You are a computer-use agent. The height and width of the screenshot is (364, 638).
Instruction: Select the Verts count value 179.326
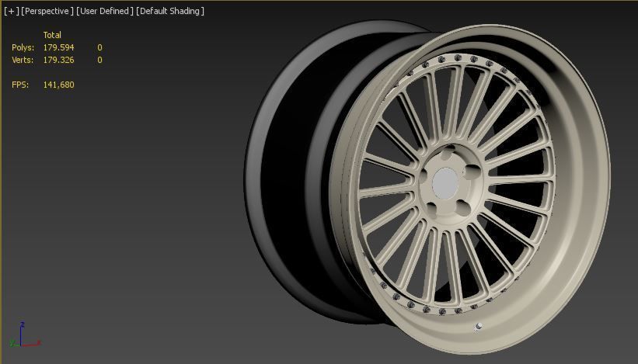(x=58, y=60)
